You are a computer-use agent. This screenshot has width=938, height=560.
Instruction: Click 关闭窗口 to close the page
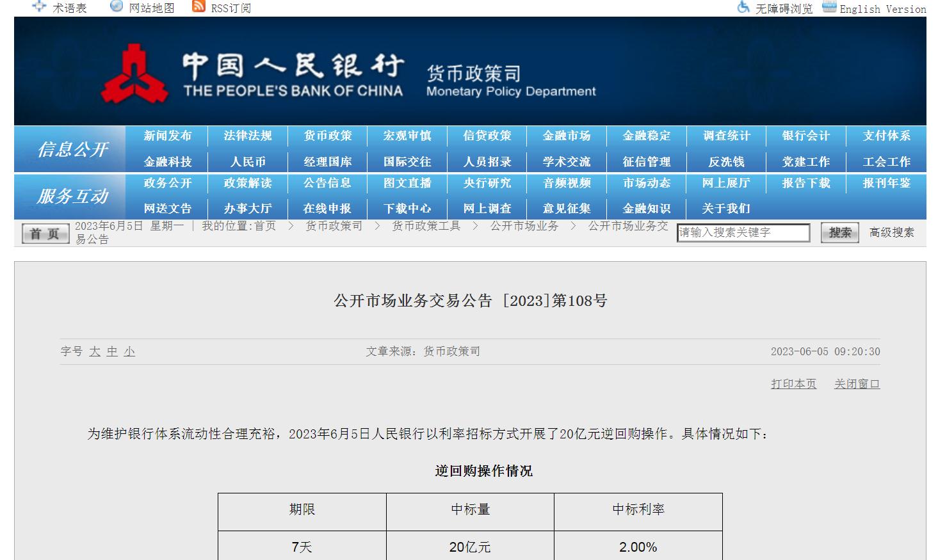[857, 384]
